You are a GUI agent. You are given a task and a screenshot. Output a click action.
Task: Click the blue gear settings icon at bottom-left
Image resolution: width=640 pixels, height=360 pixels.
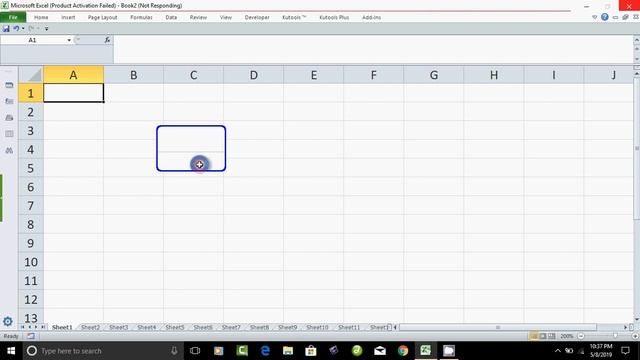(x=8, y=321)
